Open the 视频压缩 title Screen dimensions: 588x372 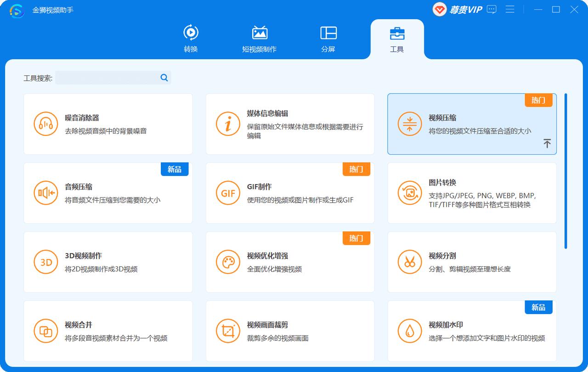click(442, 118)
